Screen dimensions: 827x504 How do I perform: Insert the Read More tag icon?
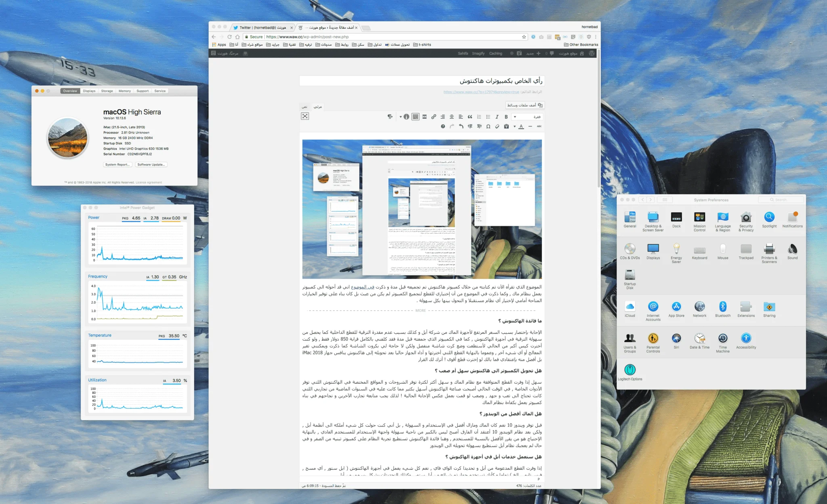click(x=424, y=117)
